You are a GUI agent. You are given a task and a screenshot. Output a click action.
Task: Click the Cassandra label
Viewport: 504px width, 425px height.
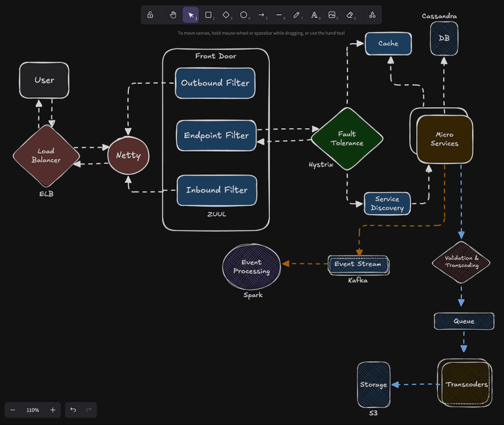coord(439,16)
